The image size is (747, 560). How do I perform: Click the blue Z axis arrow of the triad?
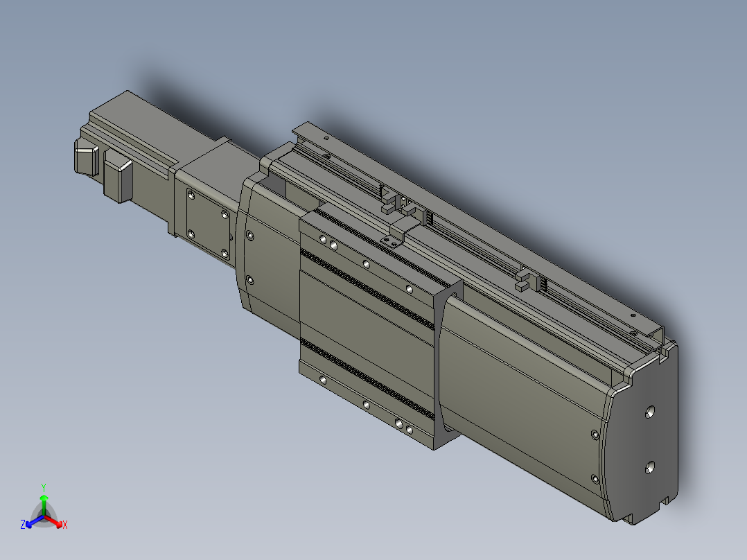click(35, 521)
